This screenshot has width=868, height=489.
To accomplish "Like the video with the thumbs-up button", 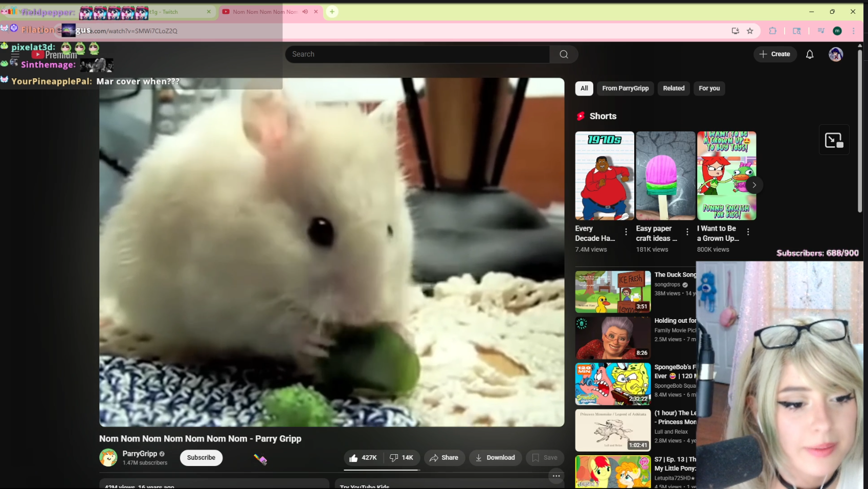I will [363, 458].
